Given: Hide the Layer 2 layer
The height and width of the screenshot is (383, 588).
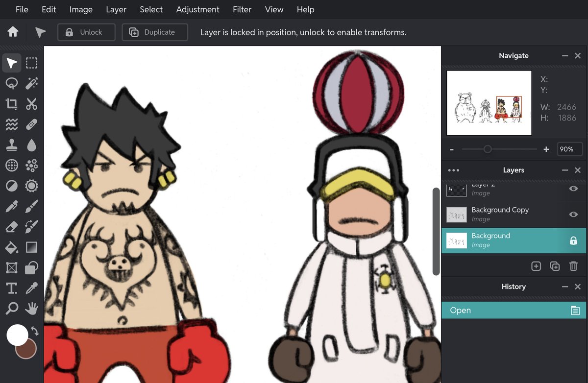Looking at the screenshot, I should pos(573,189).
